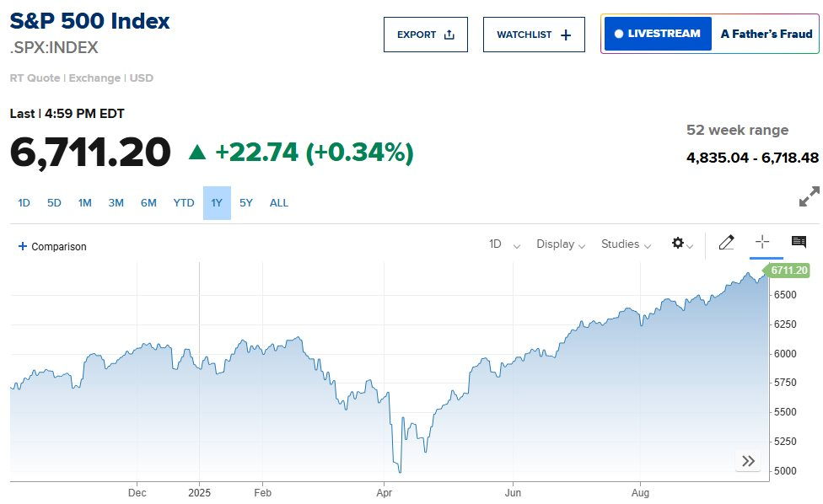Switch to the ALL timeframe tab
This screenshot has width=823, height=504.
pyautogui.click(x=279, y=203)
